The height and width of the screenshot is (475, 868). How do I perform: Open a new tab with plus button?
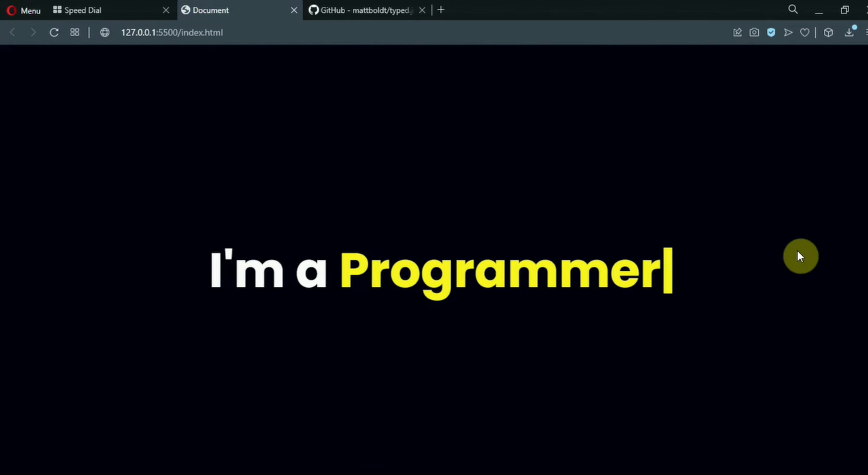point(441,9)
